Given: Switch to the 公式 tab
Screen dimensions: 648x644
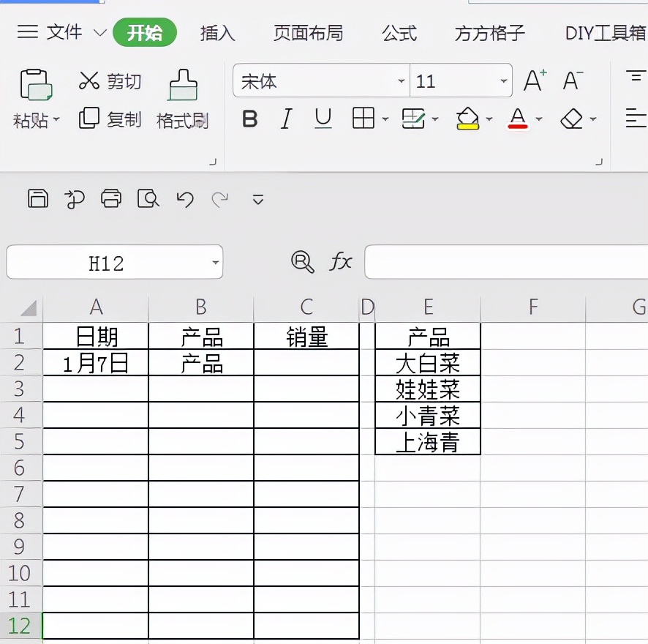Looking at the screenshot, I should coord(399,33).
